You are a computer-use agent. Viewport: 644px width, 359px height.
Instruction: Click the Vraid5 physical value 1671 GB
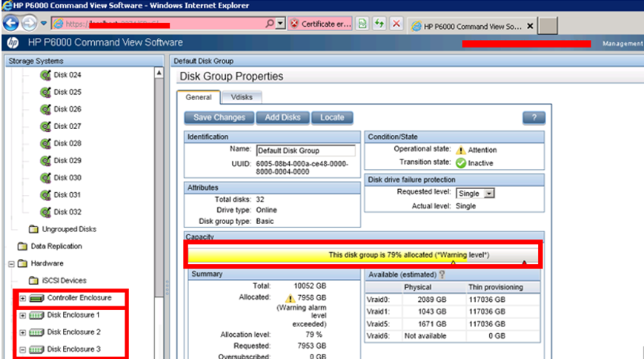(x=432, y=324)
